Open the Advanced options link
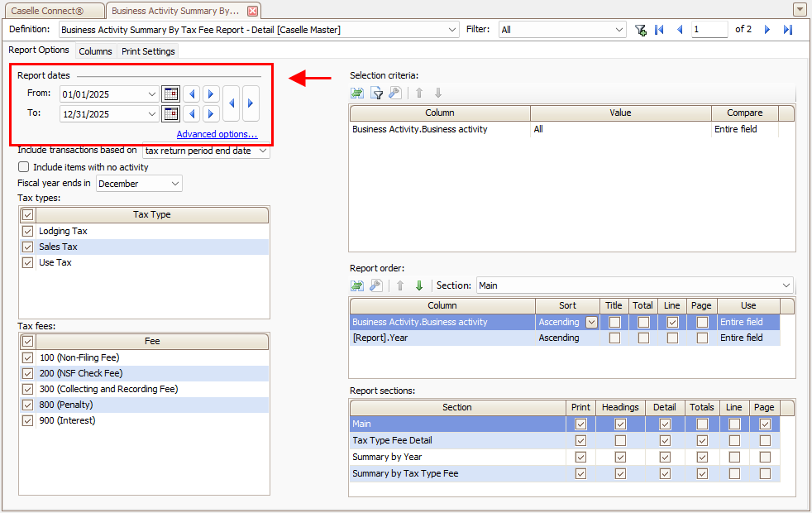The width and height of the screenshot is (812, 513). pyautogui.click(x=217, y=134)
